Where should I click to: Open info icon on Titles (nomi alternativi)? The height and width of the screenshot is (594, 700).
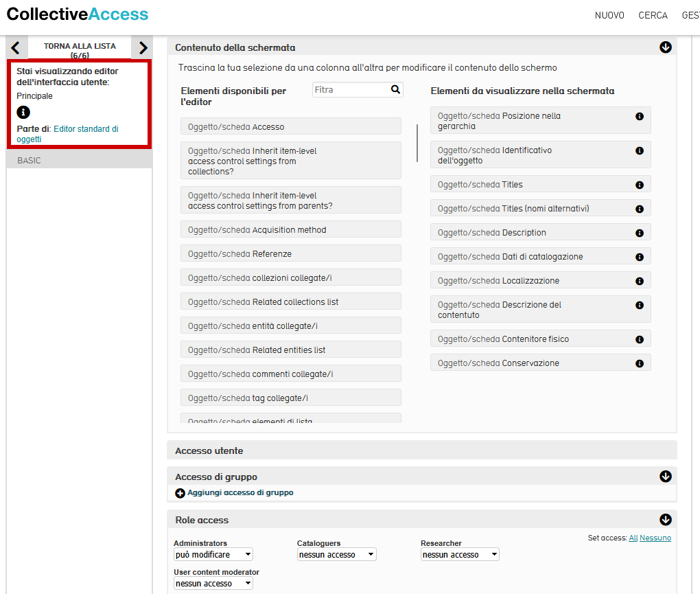[x=640, y=209]
